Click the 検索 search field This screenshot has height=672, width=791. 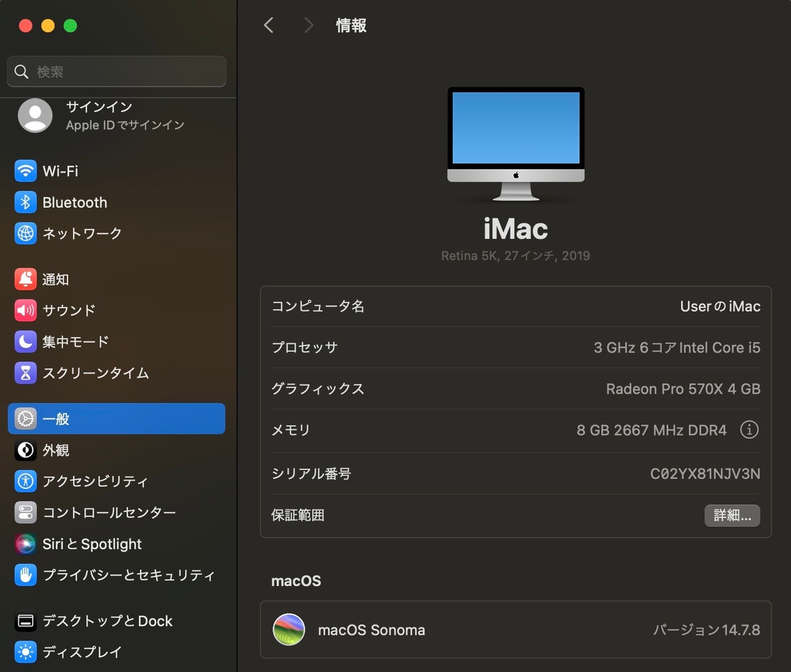(x=117, y=72)
